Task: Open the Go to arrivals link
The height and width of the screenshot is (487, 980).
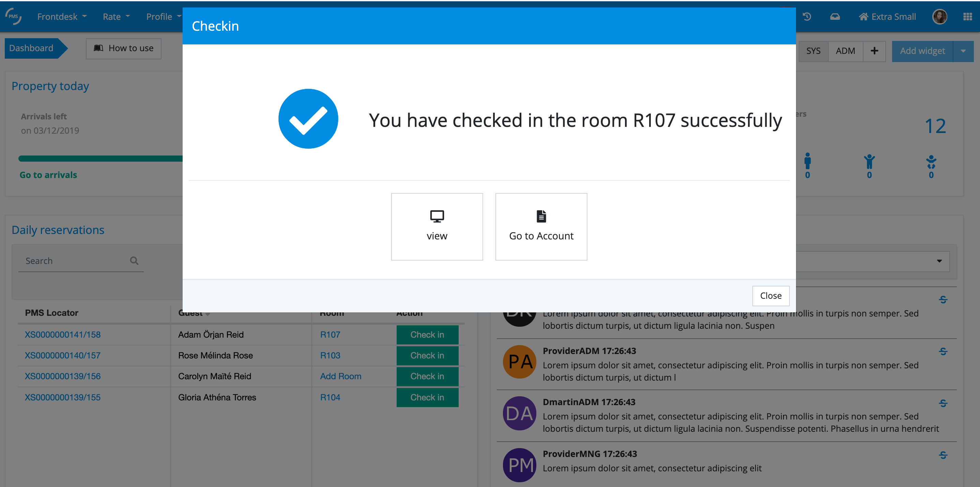Action: click(48, 175)
